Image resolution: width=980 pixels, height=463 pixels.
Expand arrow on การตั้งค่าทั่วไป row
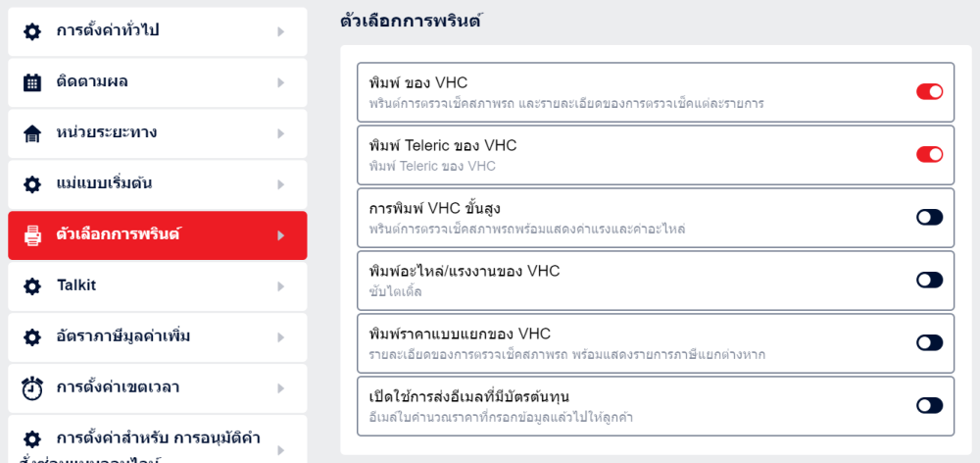(280, 31)
